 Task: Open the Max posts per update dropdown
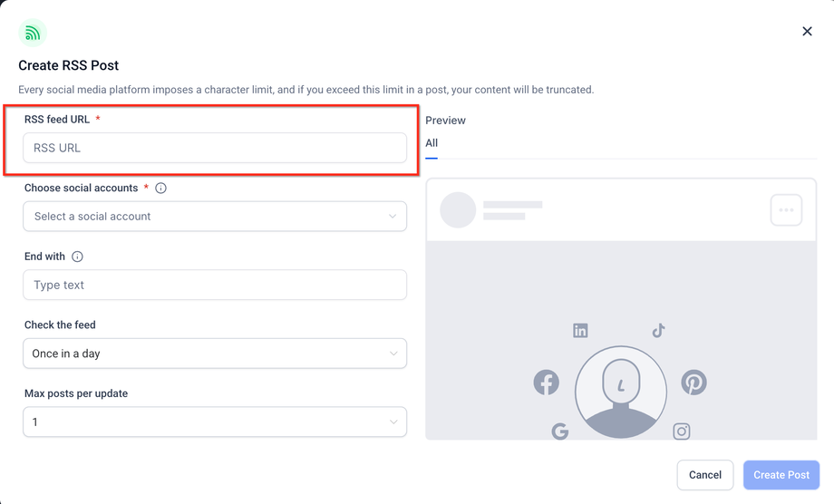[215, 422]
